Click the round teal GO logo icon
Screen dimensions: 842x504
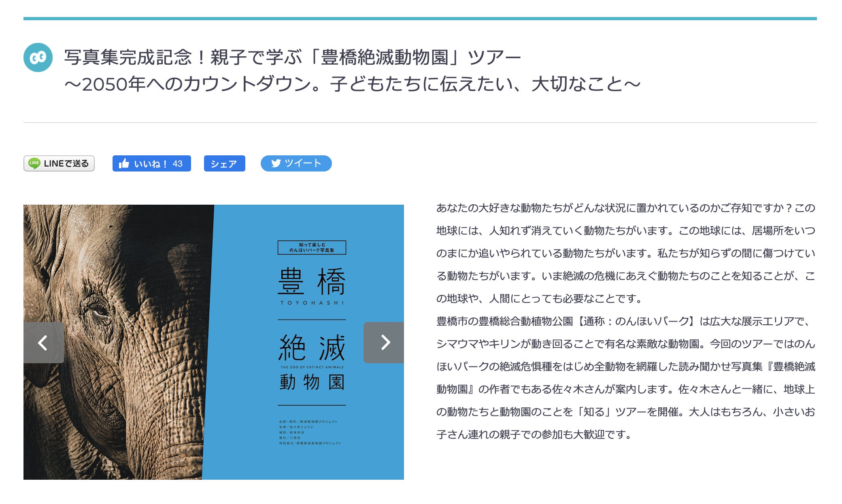point(38,57)
